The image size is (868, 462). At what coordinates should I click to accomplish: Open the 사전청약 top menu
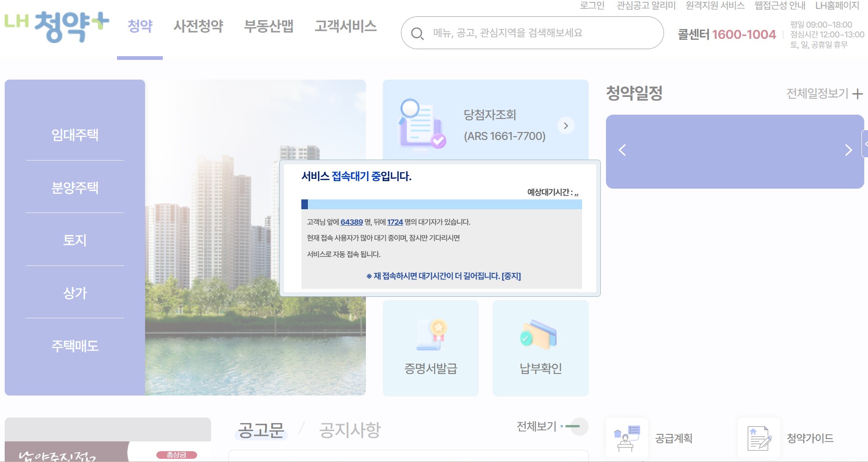coord(198,26)
